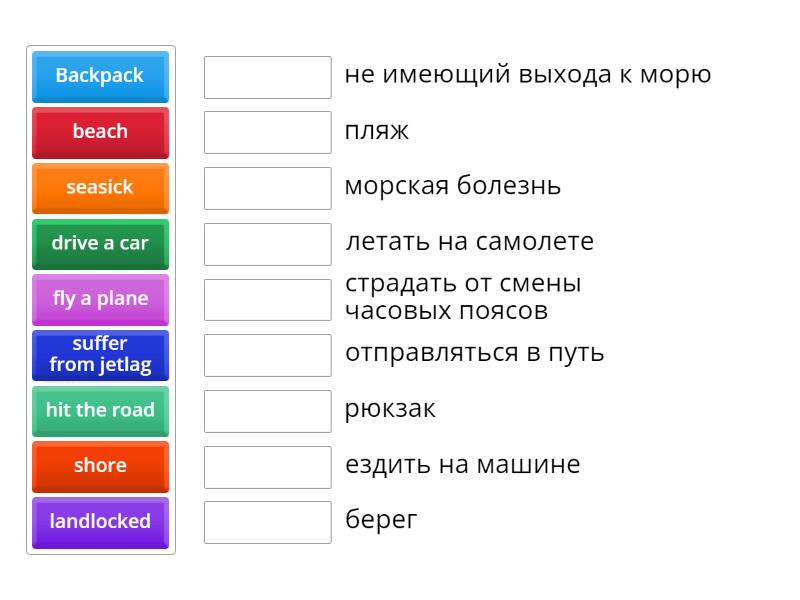Screen dimensions: 800x600
Task: Click the answer box beside летать на самолете
Action: pyautogui.click(x=266, y=241)
